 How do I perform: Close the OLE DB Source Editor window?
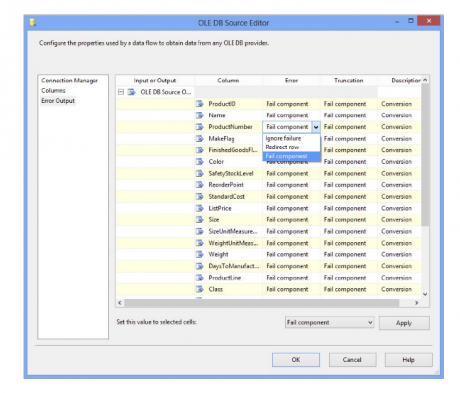click(429, 21)
